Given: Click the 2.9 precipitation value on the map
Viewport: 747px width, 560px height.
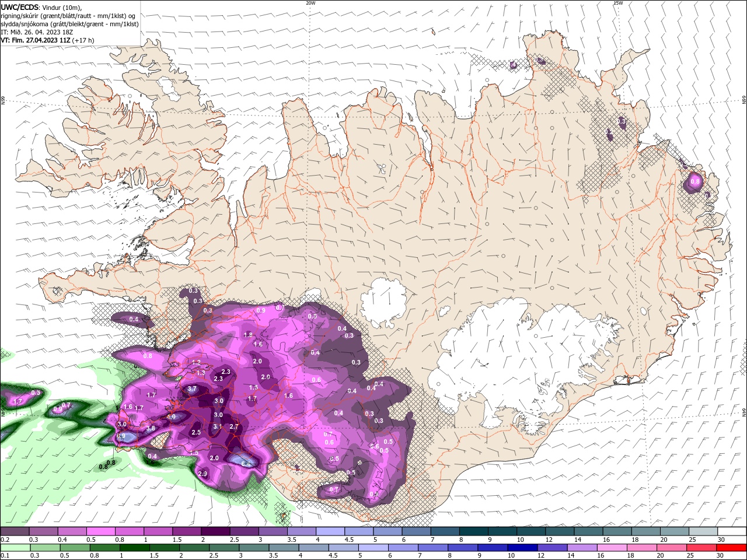Looking at the screenshot, I should (x=203, y=474).
